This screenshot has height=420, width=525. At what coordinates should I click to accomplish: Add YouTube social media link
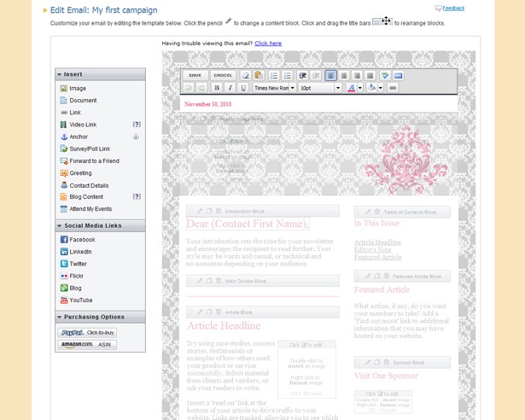tap(76, 300)
